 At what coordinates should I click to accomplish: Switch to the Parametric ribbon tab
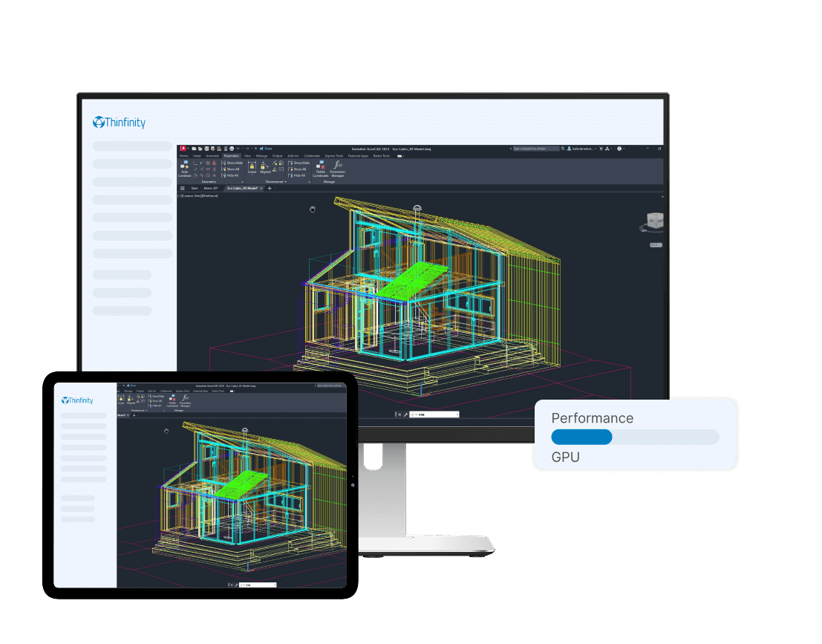pyautogui.click(x=232, y=155)
